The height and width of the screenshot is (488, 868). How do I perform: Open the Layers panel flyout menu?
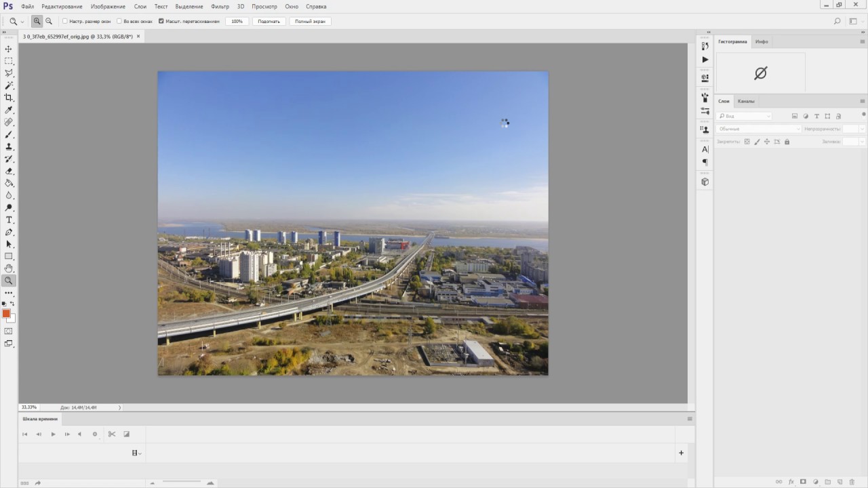click(x=863, y=101)
